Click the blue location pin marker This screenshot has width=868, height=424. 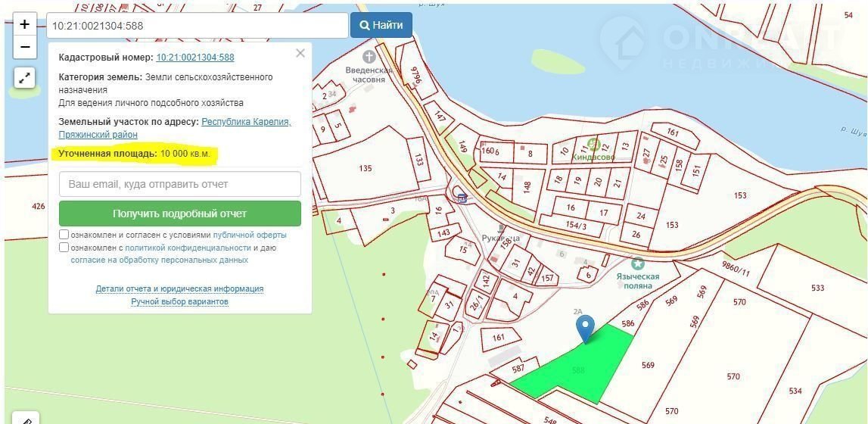click(585, 329)
